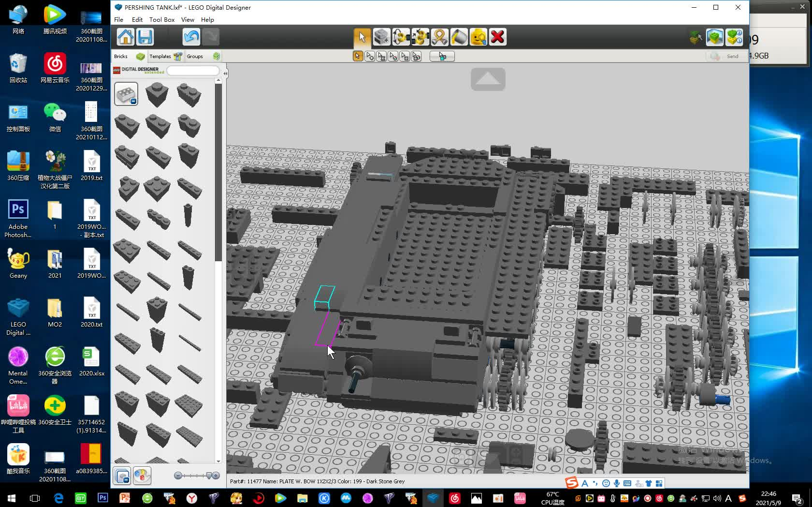The image size is (812, 507).
Task: Click the palette scroll down arrow
Action: coord(218,461)
